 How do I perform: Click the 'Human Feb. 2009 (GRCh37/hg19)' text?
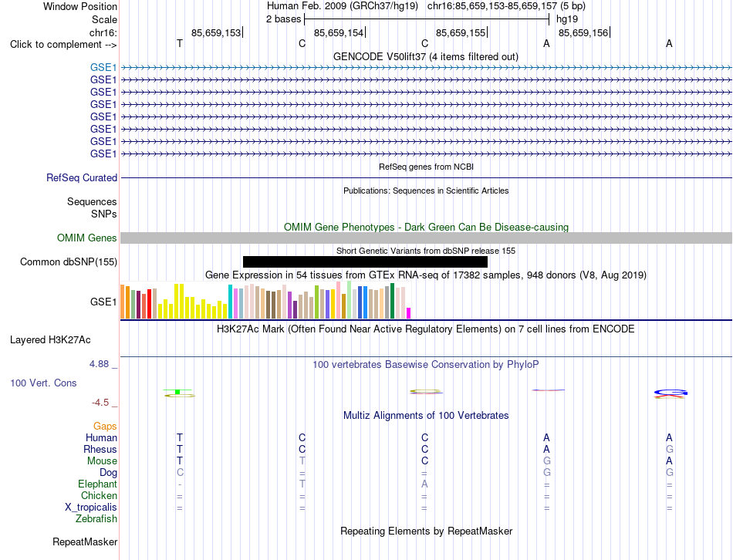tap(342, 6)
